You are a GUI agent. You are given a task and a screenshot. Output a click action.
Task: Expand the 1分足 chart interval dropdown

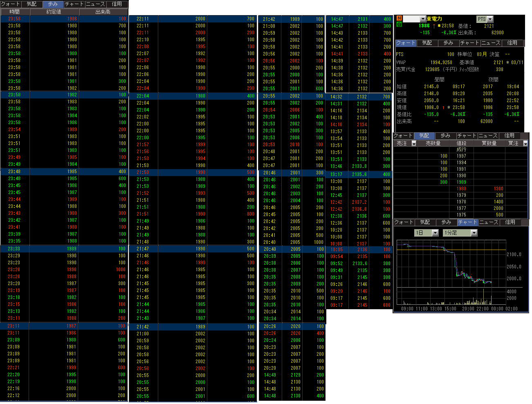click(474, 233)
